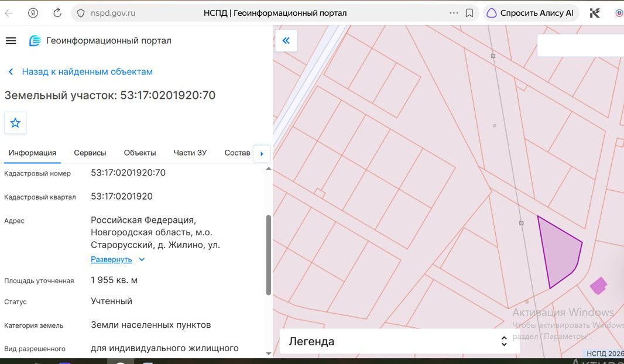
Task: Switch to the Информация tab
Action: coord(32,153)
